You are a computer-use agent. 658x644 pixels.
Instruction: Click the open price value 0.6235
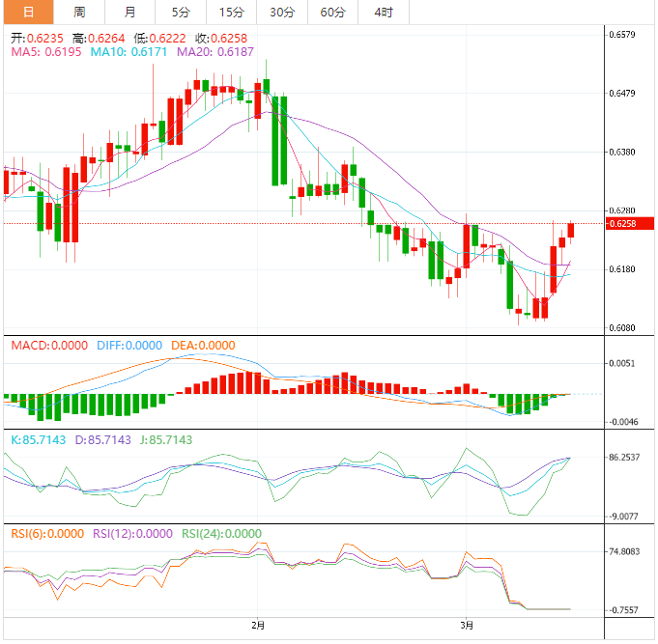click(x=44, y=39)
